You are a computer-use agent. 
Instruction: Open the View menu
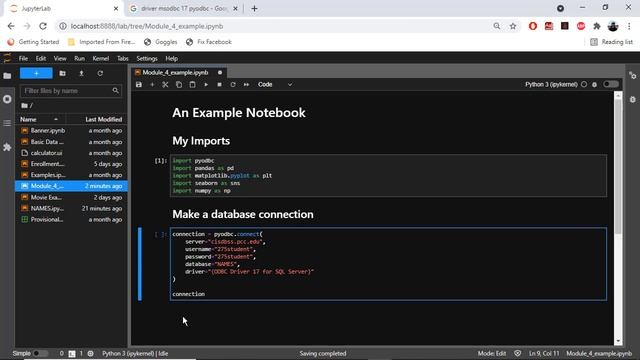pos(60,59)
